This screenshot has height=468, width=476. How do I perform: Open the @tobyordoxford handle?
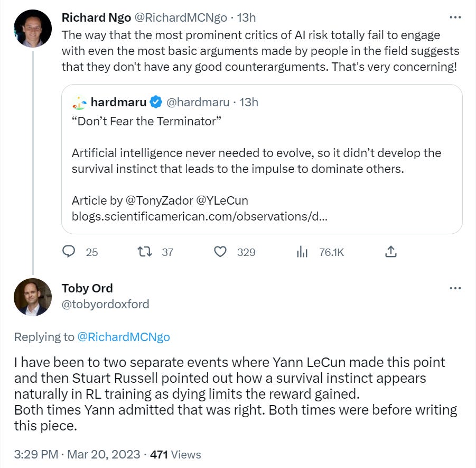pos(106,304)
